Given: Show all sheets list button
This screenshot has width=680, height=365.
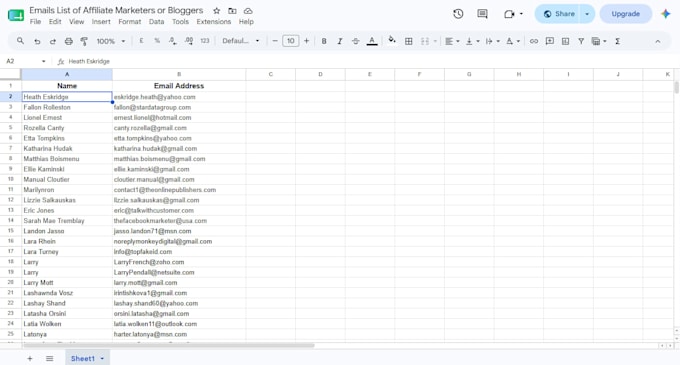Looking at the screenshot, I should pos(49,358).
